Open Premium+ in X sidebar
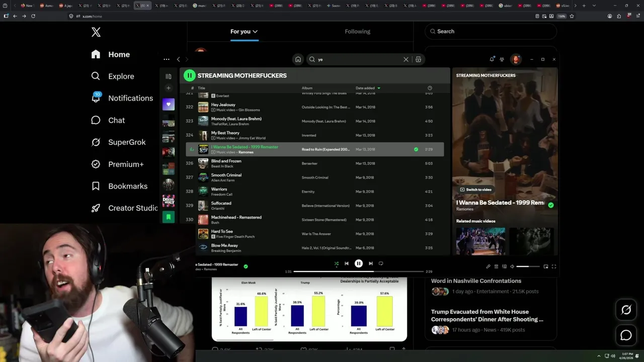The height and width of the screenshot is (362, 644). click(x=117, y=164)
